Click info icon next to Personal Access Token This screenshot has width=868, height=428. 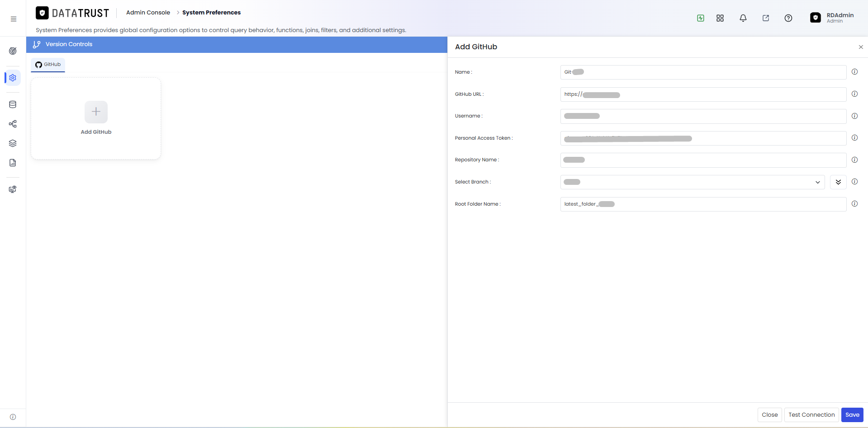[854, 138]
